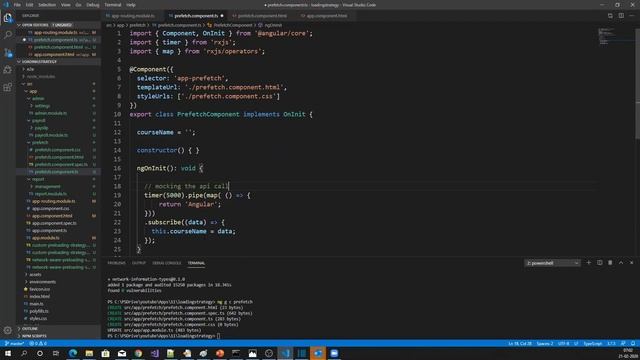Open the Manage gear in activity bar
The width and height of the screenshot is (640, 360).
[8, 330]
